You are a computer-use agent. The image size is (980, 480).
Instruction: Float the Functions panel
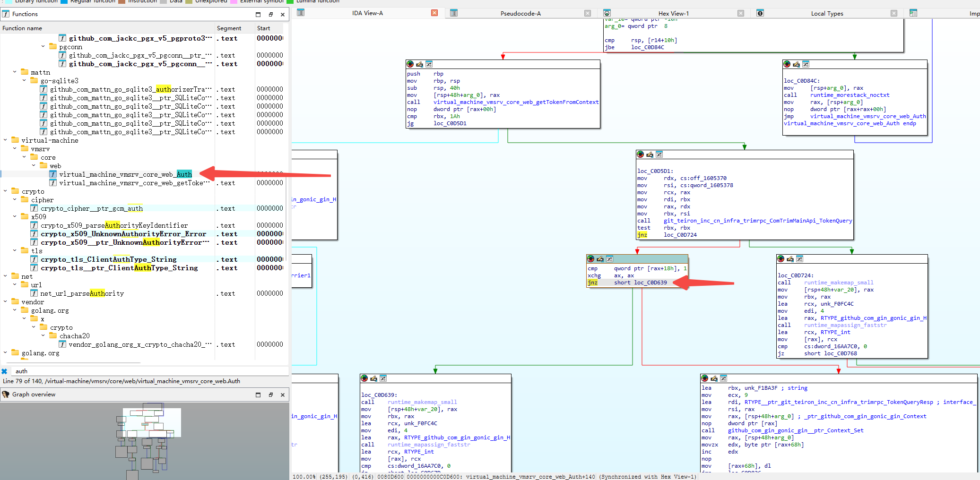click(270, 14)
